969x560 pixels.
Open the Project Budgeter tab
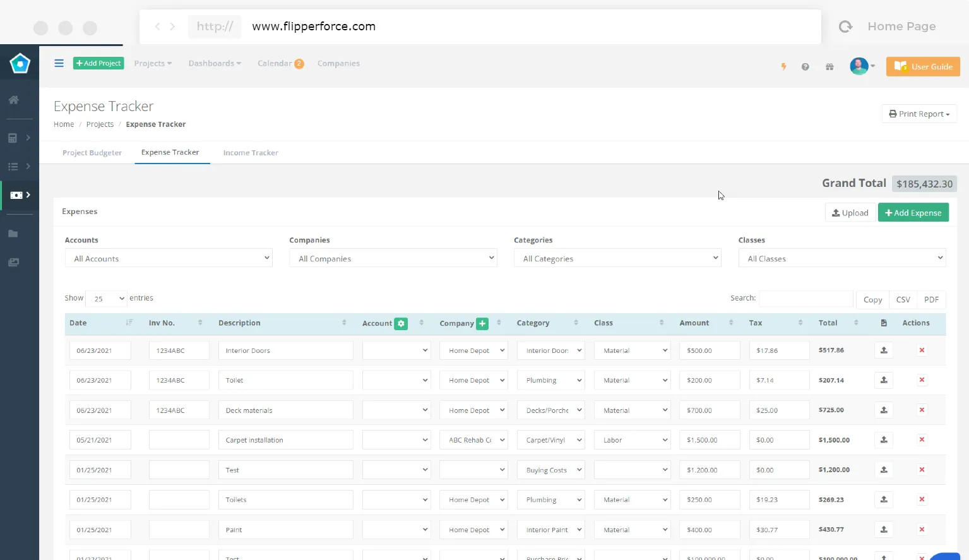(x=92, y=153)
